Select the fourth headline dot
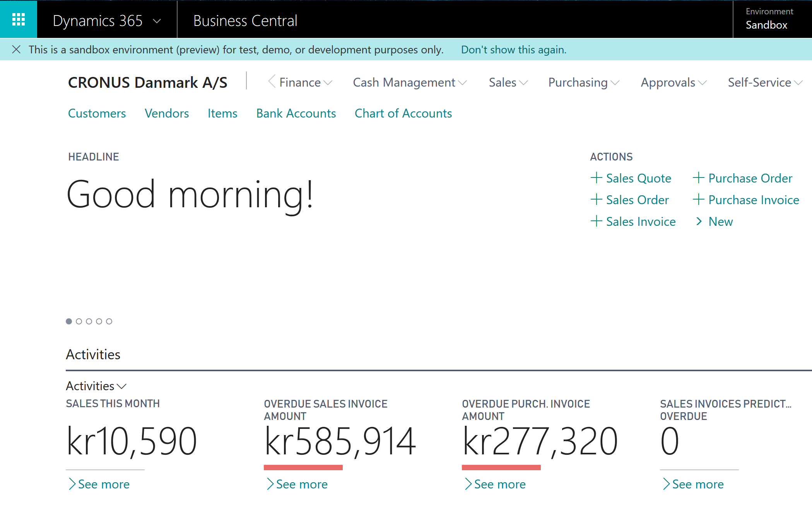This screenshot has width=812, height=512. click(x=99, y=321)
